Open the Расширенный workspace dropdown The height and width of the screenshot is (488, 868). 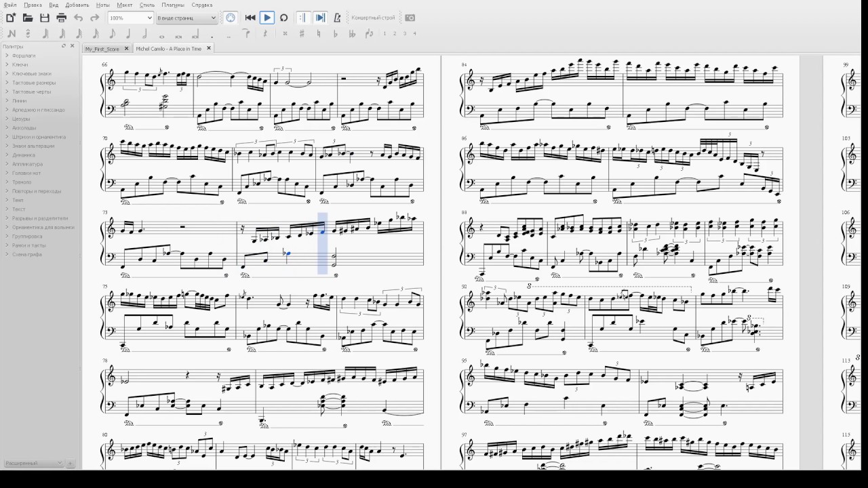point(33,464)
